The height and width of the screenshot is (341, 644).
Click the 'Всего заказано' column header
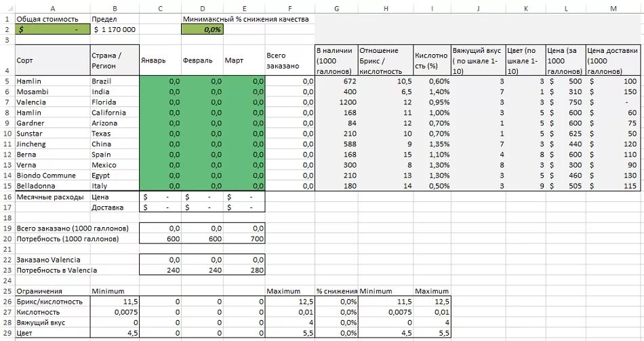pyautogui.click(x=290, y=60)
